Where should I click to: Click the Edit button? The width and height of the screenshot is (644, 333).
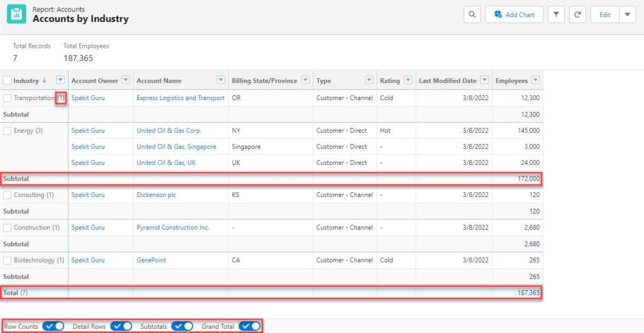[x=605, y=15]
